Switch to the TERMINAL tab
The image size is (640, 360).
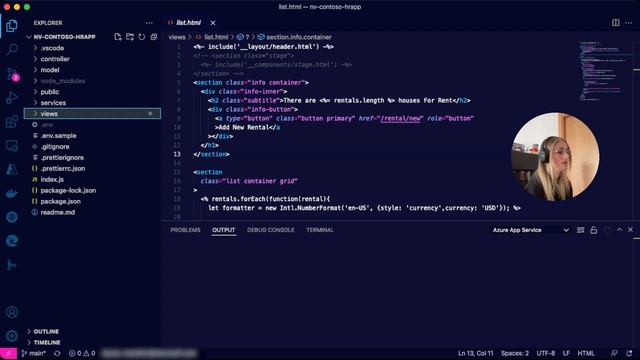[x=320, y=230]
